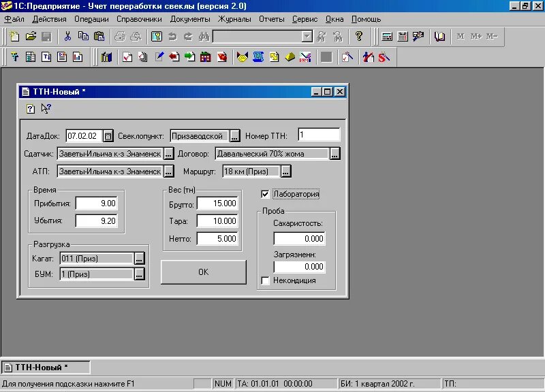
Task: Open the Свеклопункт selection ellipsis button
Action: (x=234, y=136)
